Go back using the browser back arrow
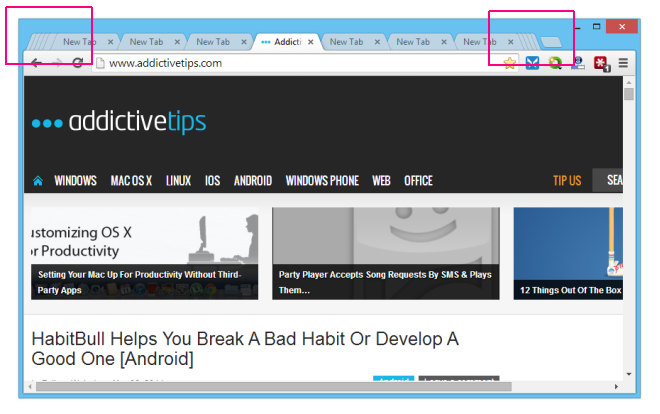This screenshot has height=414, width=660. tap(37, 63)
